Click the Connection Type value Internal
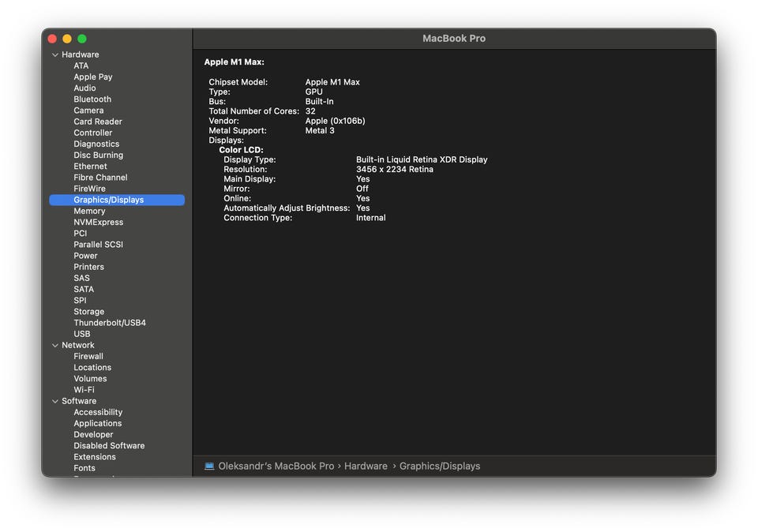 click(371, 218)
